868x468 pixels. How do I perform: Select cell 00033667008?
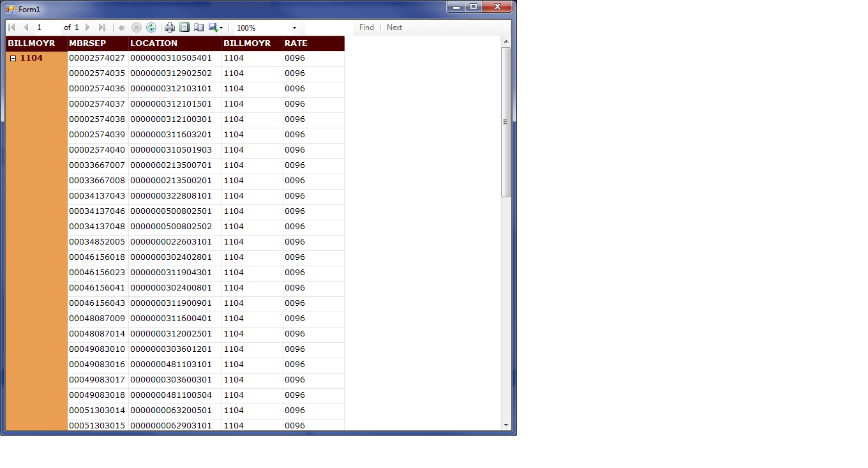click(98, 181)
